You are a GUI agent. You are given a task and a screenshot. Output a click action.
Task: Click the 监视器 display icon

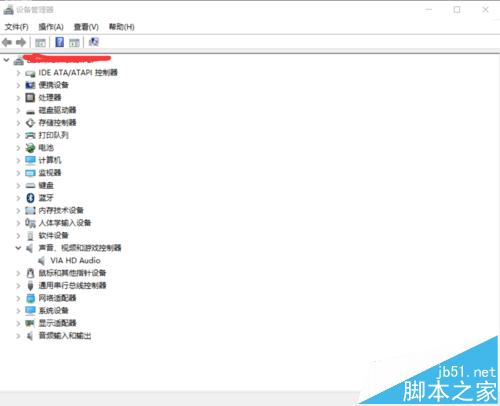point(30,173)
